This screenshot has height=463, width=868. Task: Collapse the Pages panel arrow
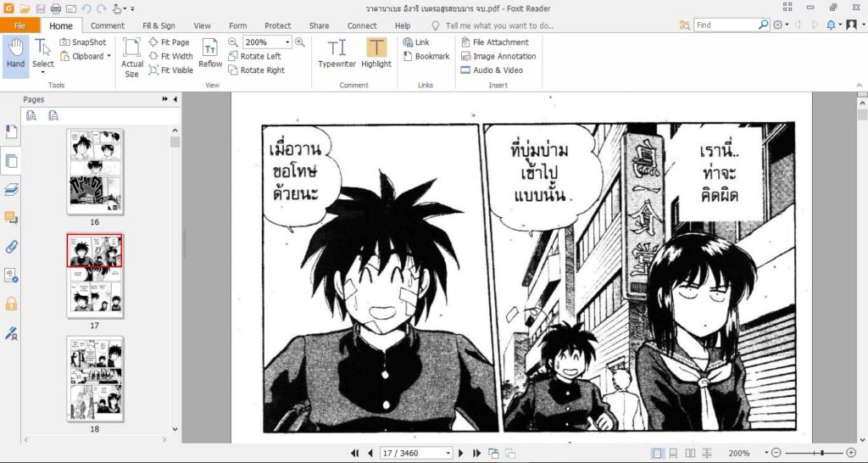[175, 99]
